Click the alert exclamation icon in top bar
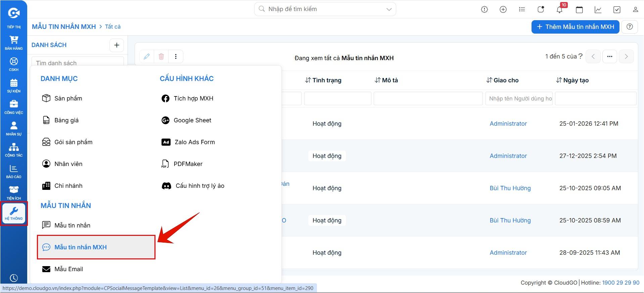Image resolution: width=644 pixels, height=293 pixels. (484, 9)
